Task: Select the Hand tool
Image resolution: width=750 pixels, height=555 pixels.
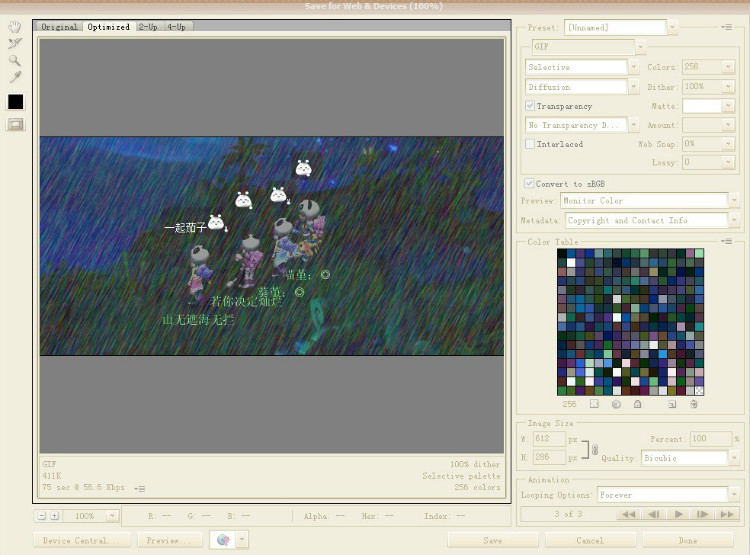Action: [15, 27]
